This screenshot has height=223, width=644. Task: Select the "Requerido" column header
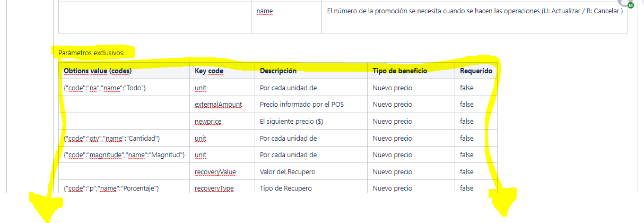(476, 71)
